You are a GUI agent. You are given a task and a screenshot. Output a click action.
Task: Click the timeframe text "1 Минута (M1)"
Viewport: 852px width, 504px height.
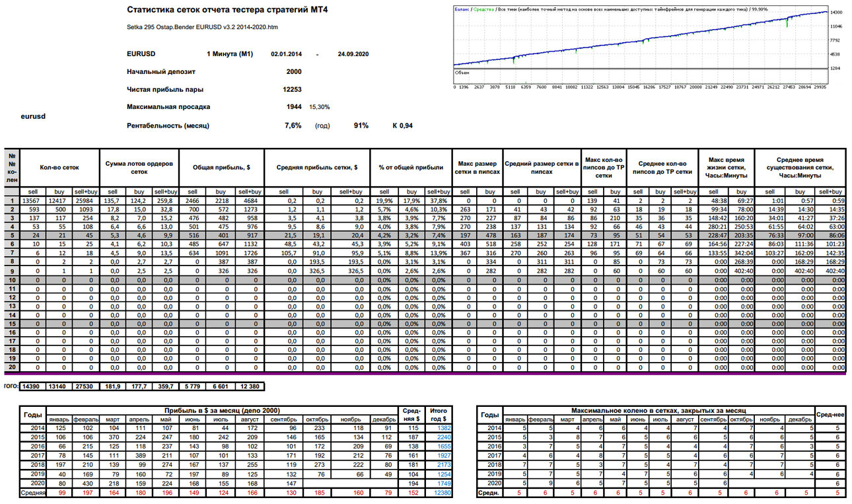click(229, 54)
